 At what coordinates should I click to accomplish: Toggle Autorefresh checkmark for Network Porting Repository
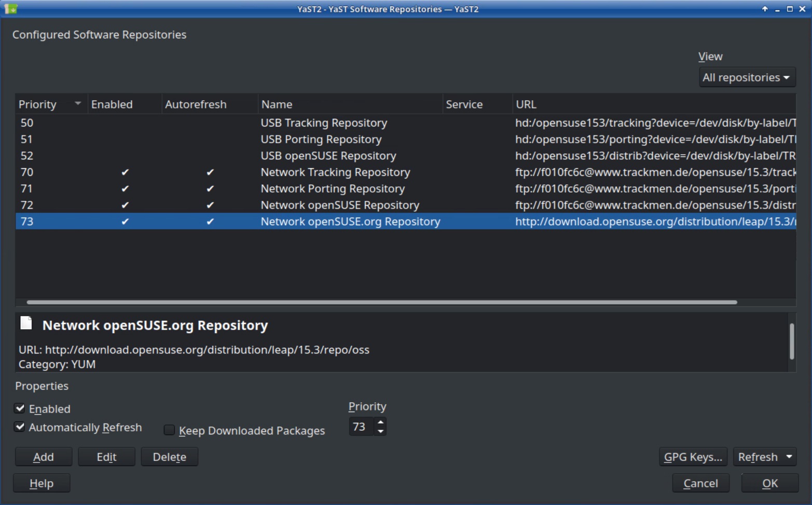210,188
